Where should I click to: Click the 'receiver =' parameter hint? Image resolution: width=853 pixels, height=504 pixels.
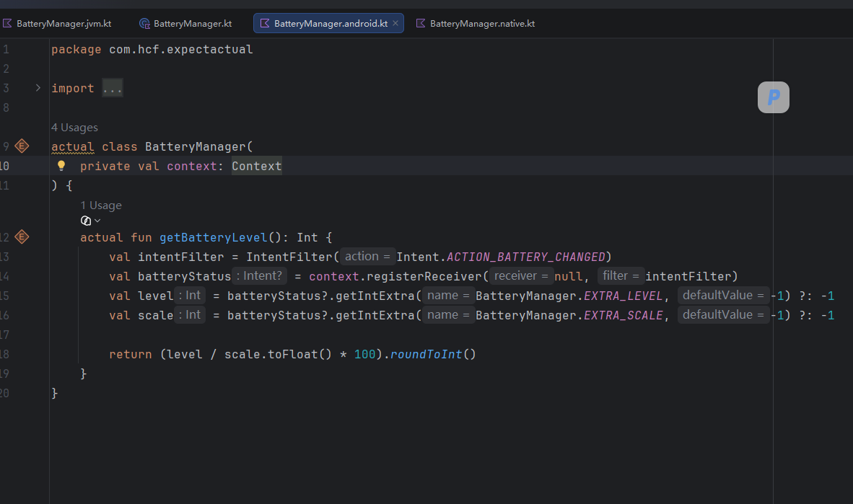pos(521,275)
